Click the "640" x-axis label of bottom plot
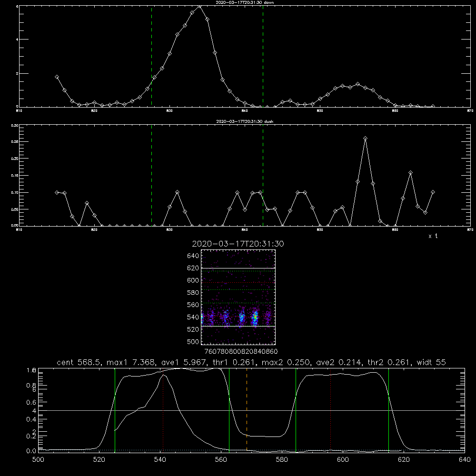The height and width of the screenshot is (476, 476). 465,460
